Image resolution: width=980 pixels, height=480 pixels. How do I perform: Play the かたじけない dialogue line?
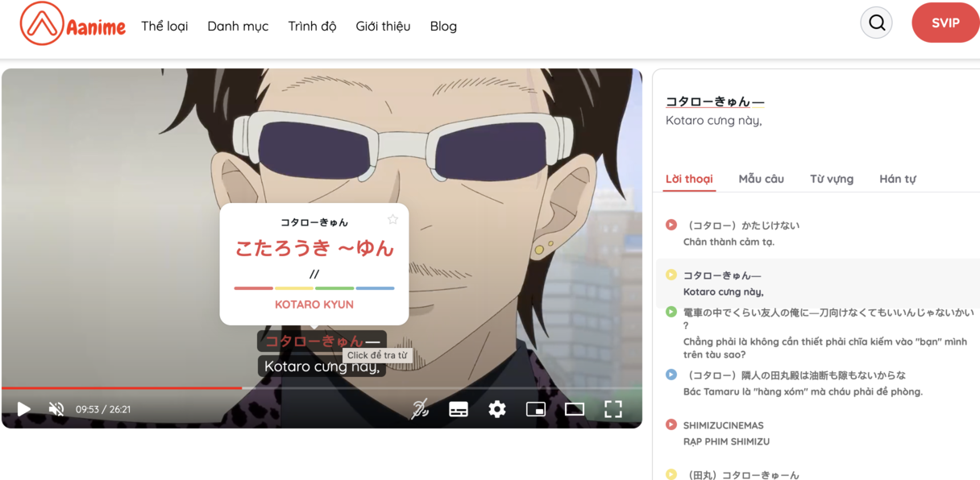(671, 225)
